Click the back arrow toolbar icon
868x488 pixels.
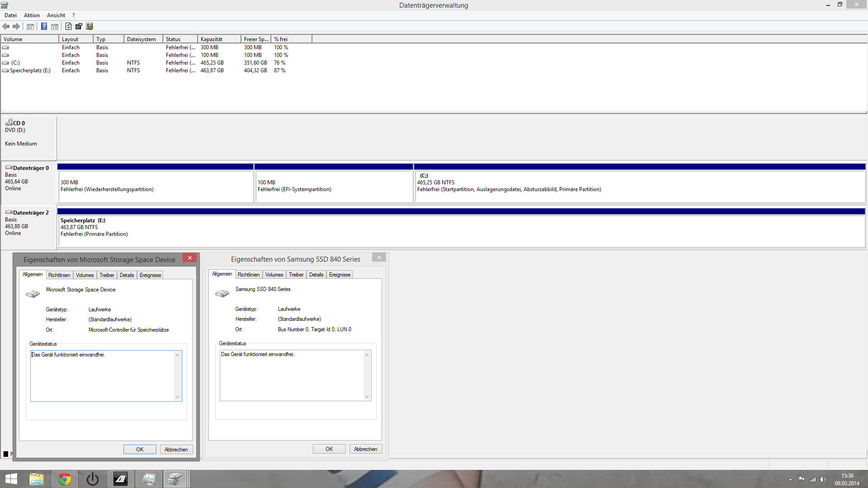click(6, 27)
